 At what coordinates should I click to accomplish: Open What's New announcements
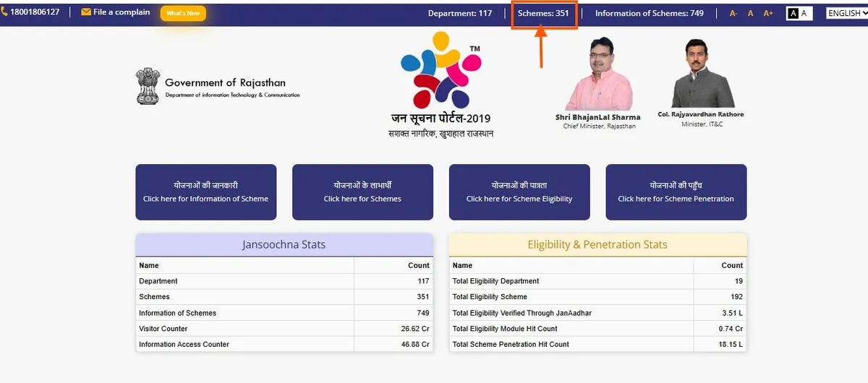(183, 14)
